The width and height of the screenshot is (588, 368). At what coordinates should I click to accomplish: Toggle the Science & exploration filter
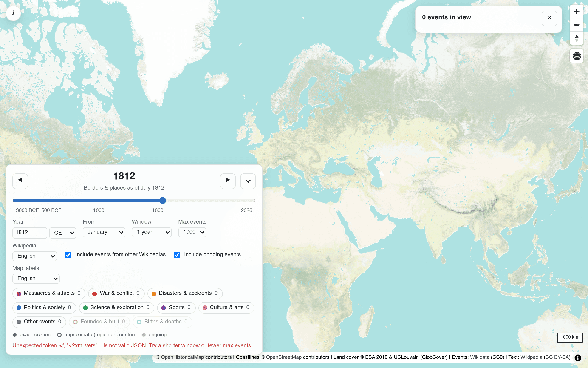tap(117, 308)
